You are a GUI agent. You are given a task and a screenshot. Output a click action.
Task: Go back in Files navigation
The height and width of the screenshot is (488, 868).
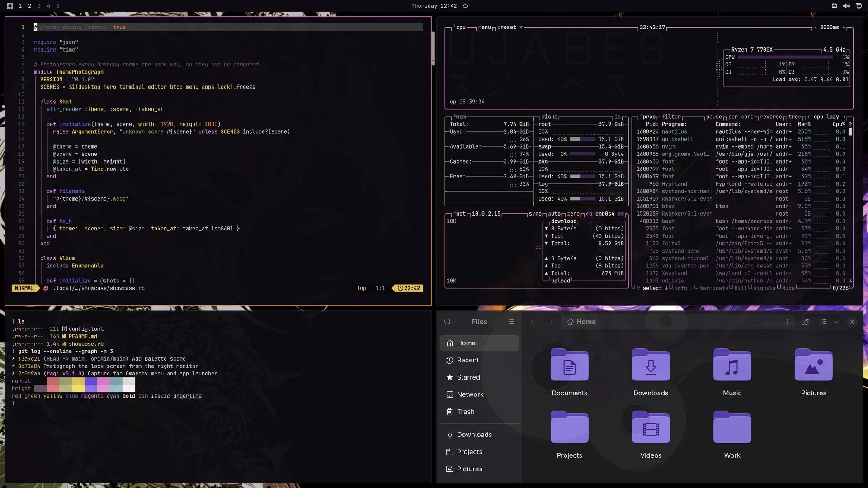coord(533,322)
